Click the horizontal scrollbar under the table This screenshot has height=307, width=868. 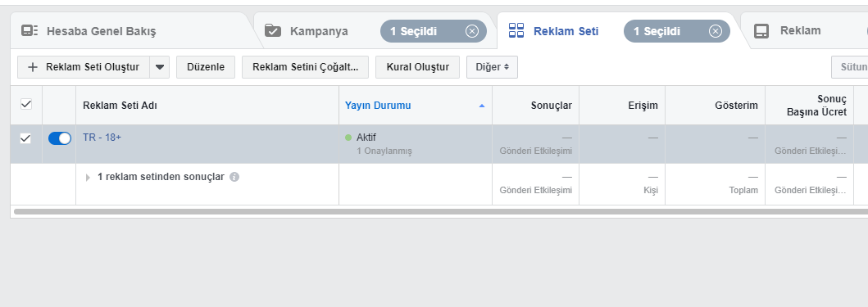(441, 211)
